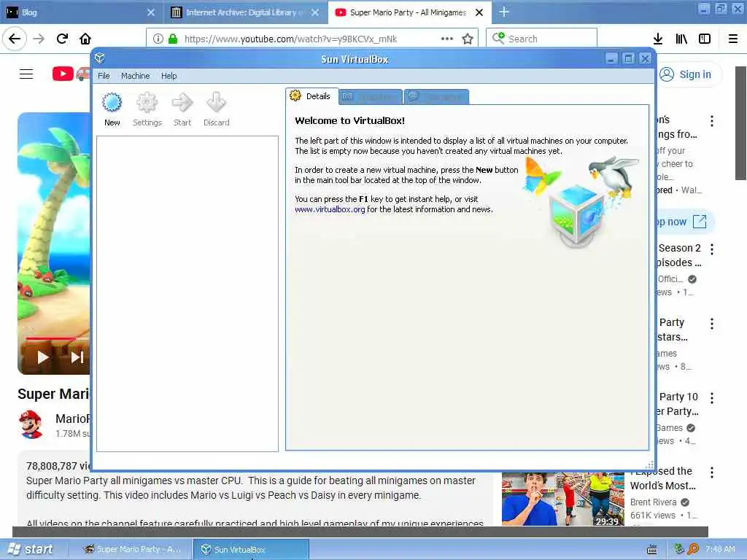Click the taskbar clock showing 7:48 AM
The image size is (747, 560).
pos(720,550)
